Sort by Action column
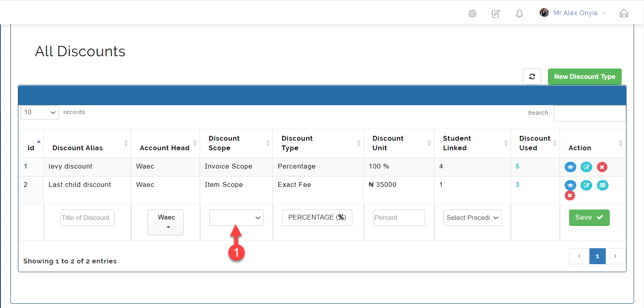Screen dimensions: 644x308 pos(593,143)
